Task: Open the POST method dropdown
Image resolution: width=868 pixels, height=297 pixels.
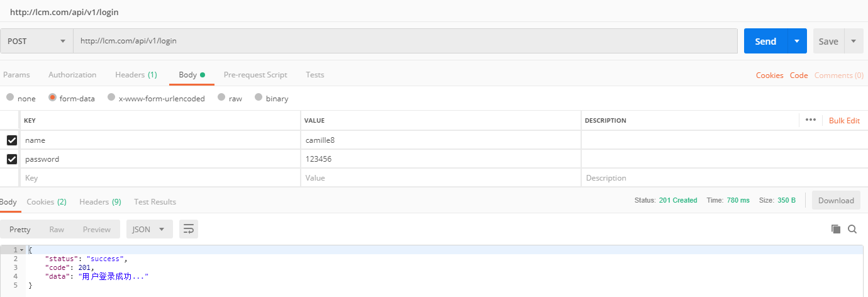Action: coord(36,41)
